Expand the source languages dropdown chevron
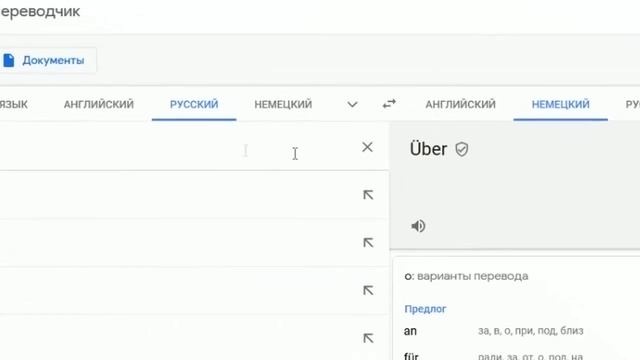The image size is (640, 360). click(352, 105)
